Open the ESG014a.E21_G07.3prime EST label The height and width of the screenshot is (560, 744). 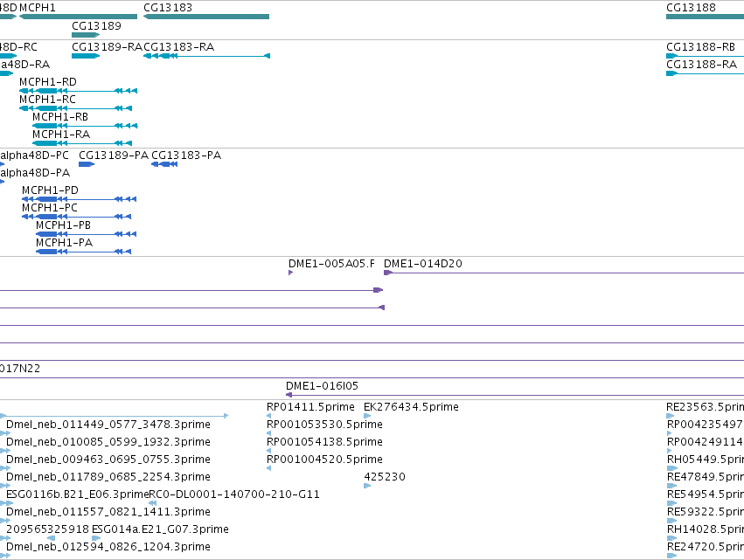[x=160, y=529]
